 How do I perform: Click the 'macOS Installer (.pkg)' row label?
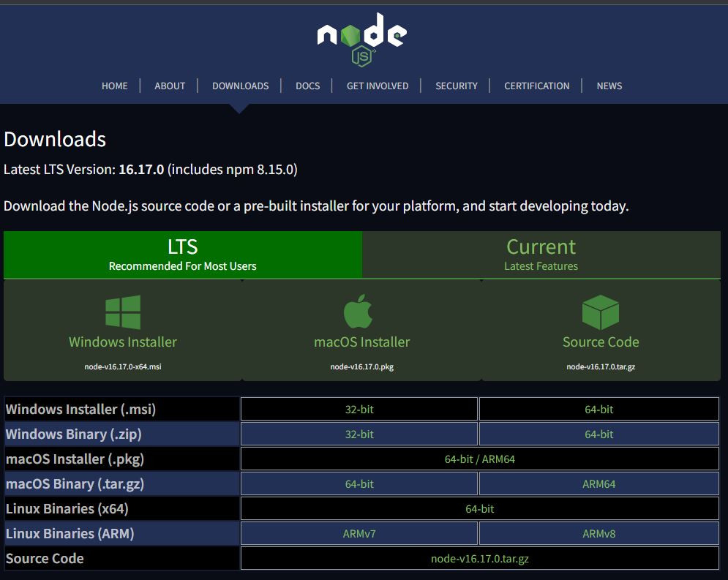click(x=75, y=459)
